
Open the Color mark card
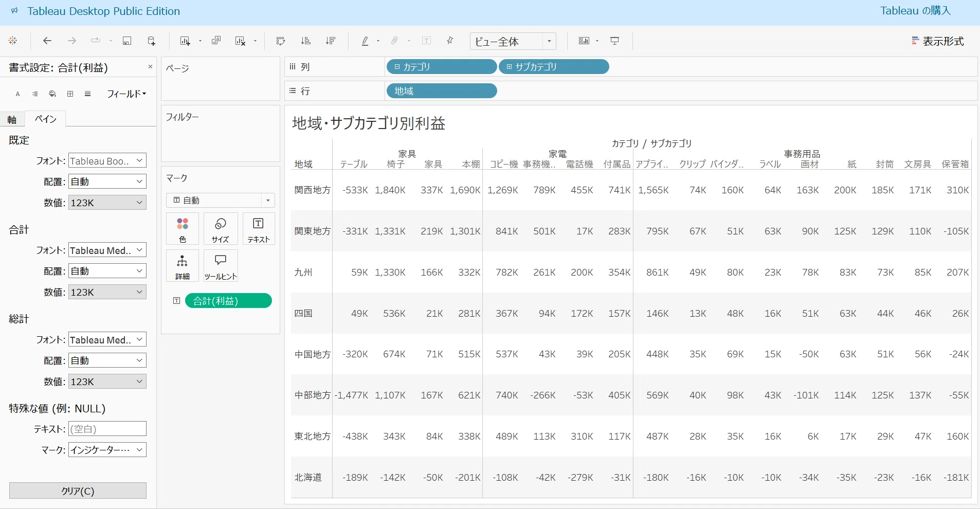[x=183, y=229]
